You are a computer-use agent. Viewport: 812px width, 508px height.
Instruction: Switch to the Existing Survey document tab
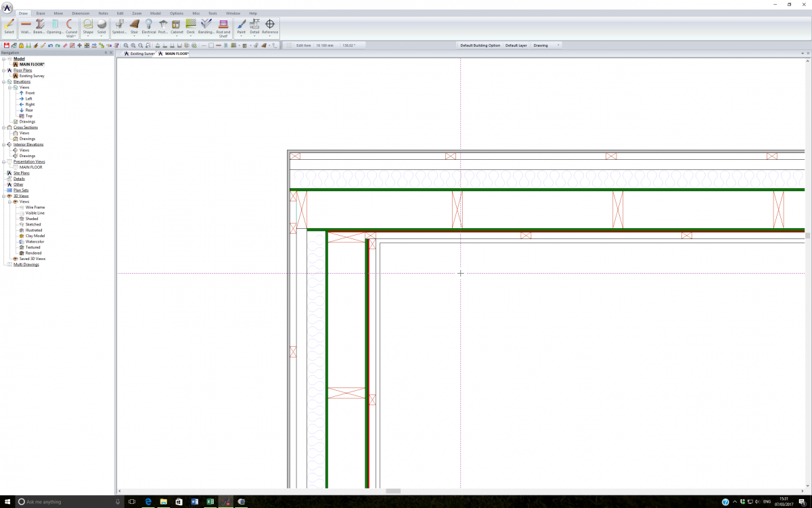[139, 54]
